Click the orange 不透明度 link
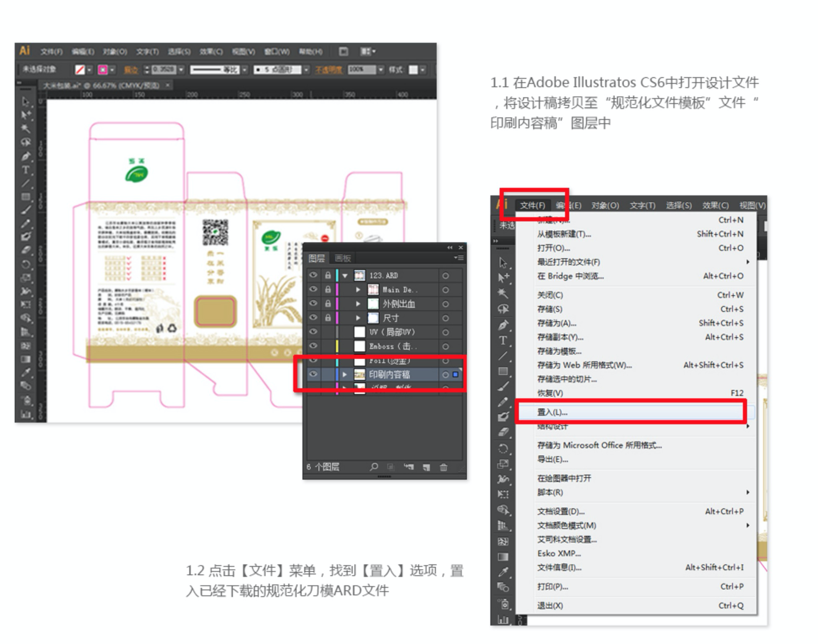This screenshot has width=818, height=644. click(328, 70)
